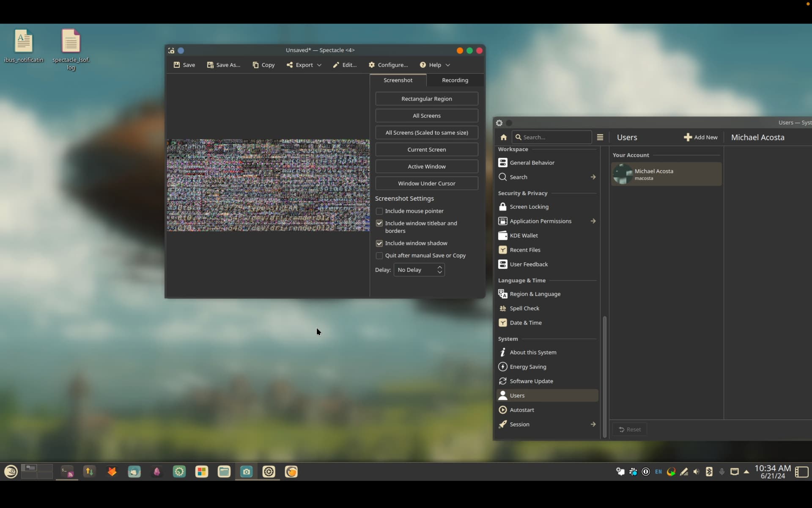
Task: Open the Edit annotation tool
Action: point(345,65)
